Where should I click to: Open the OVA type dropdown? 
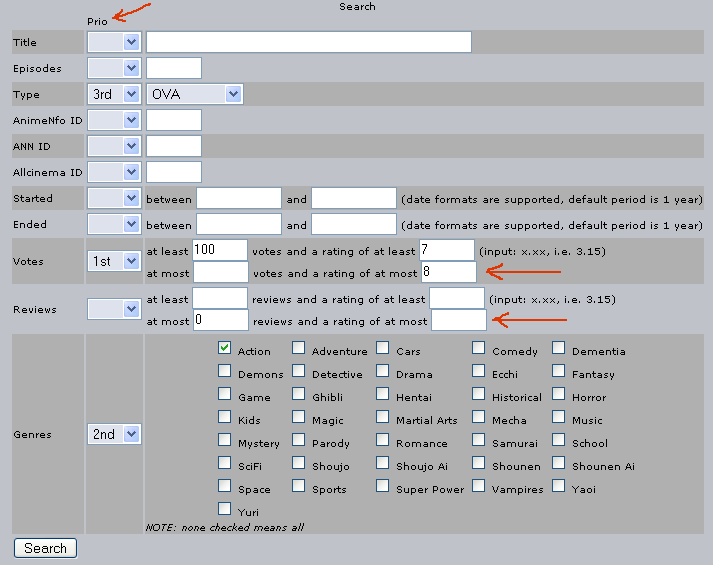pyautogui.click(x=195, y=94)
